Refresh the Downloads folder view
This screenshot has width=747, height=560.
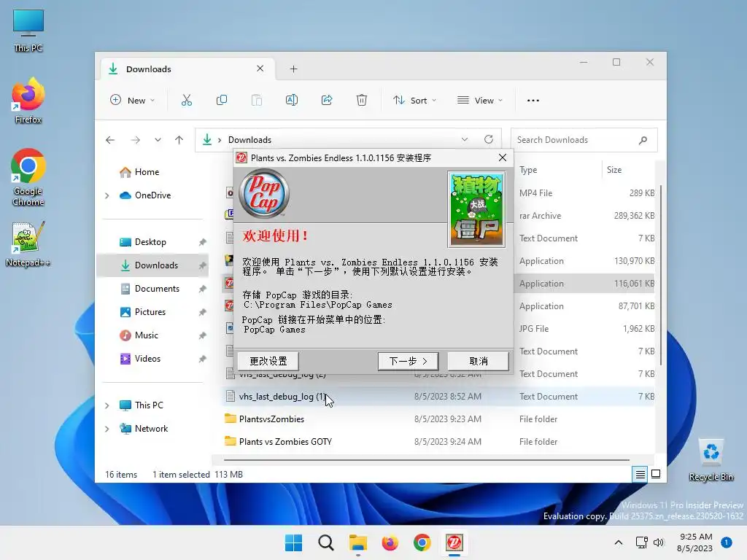tap(489, 139)
